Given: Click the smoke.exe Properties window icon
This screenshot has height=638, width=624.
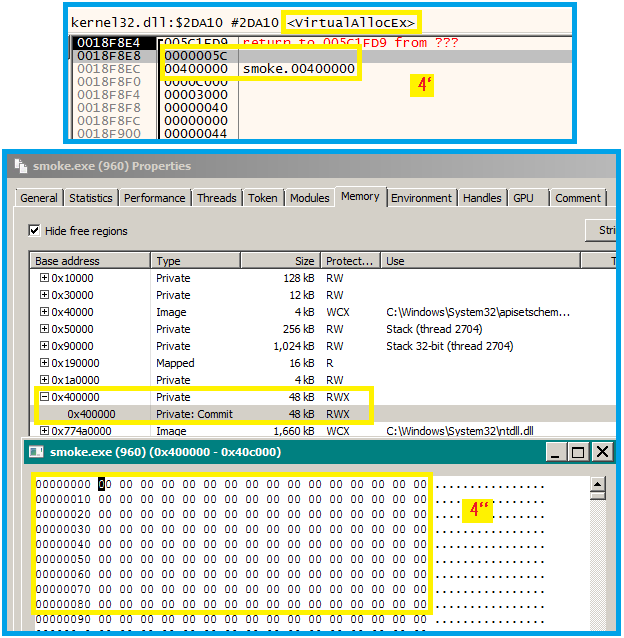Looking at the screenshot, I should coord(20,166).
